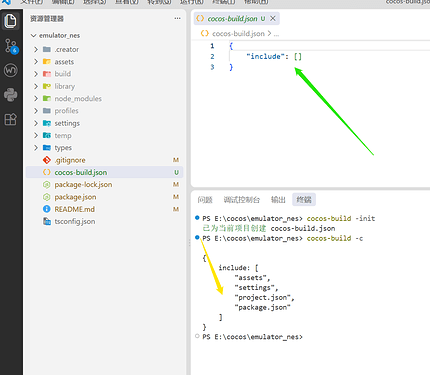The height and width of the screenshot is (375, 430).
Task: Open tsconfig.json file
Action: (x=104, y=222)
